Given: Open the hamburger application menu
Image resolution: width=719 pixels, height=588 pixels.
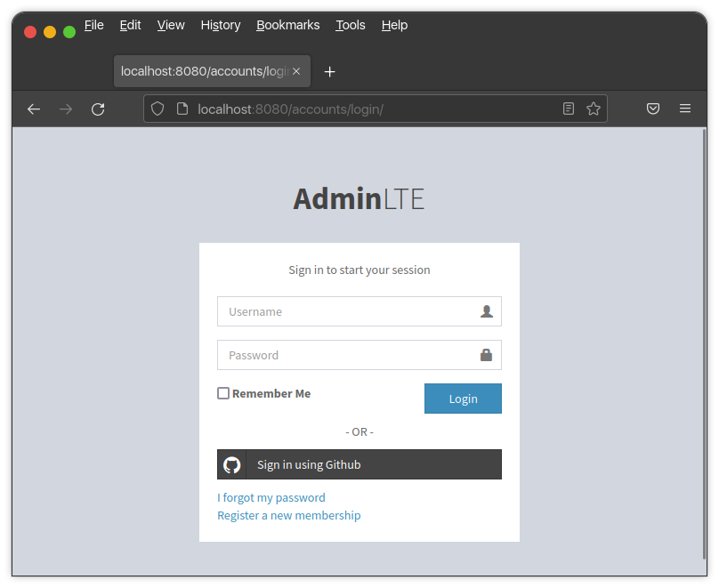Looking at the screenshot, I should click(685, 109).
